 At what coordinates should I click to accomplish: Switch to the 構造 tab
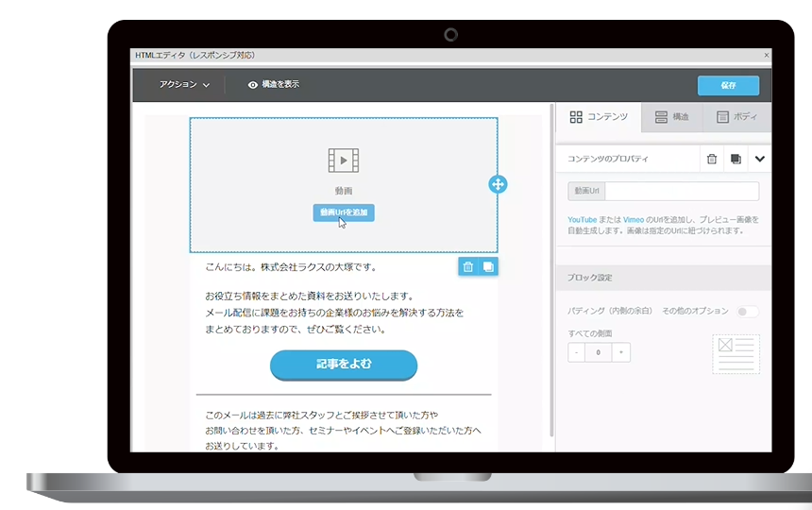(671, 117)
